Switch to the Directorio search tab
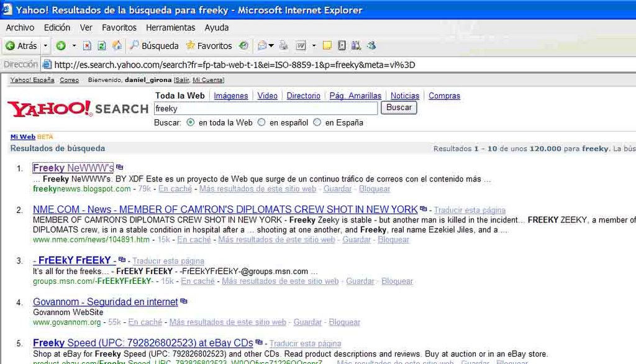 coord(303,96)
